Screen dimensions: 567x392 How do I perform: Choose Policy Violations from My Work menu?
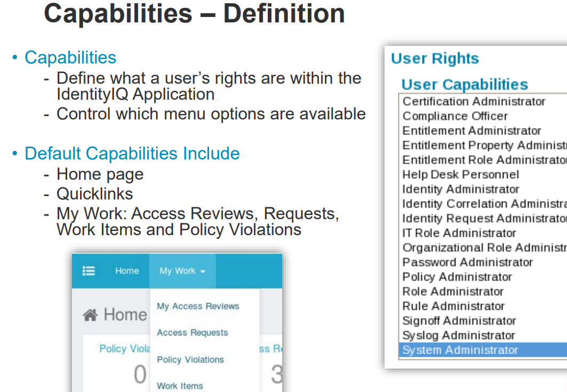point(190,359)
